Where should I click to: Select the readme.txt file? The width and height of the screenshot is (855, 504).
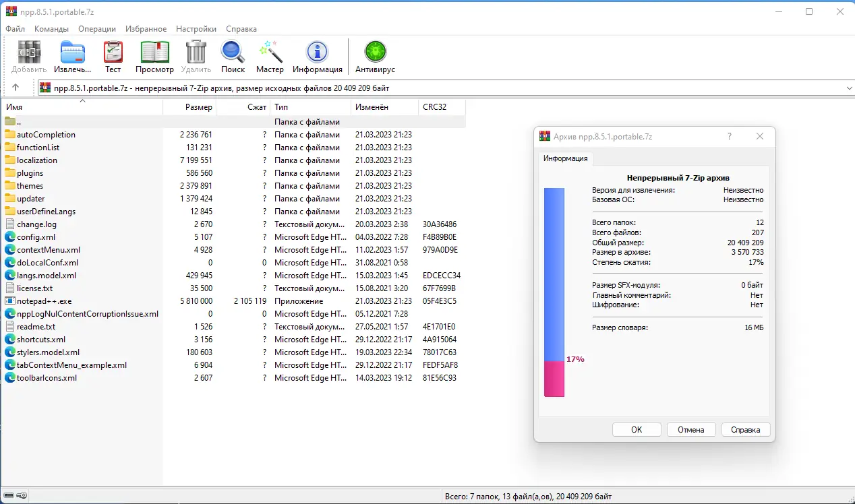pos(36,326)
